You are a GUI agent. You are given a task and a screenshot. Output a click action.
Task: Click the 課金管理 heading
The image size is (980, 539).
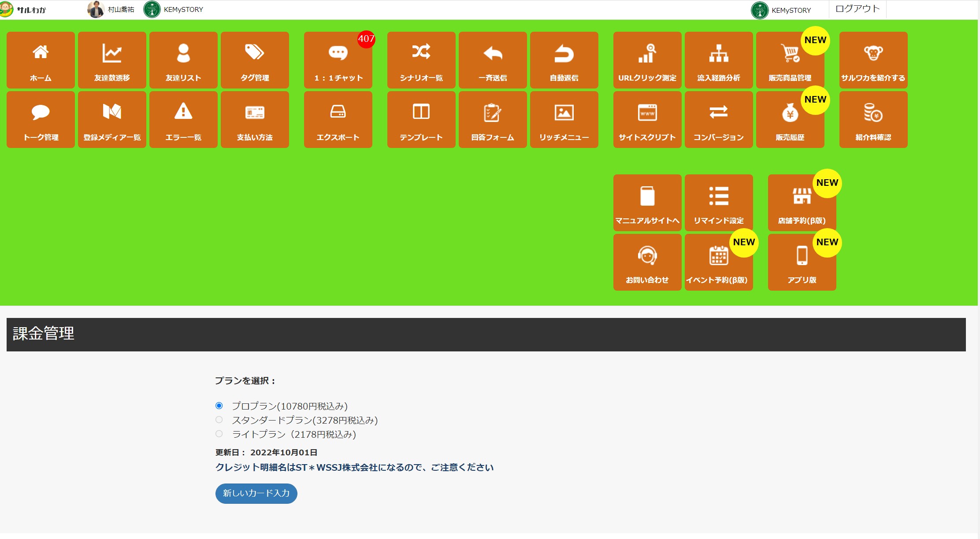click(44, 333)
